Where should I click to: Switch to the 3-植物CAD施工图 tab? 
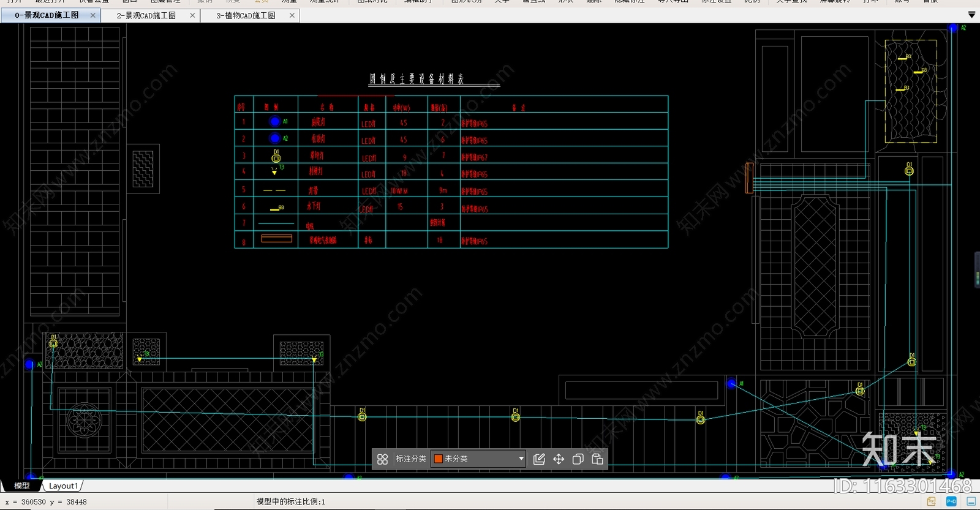coord(249,15)
